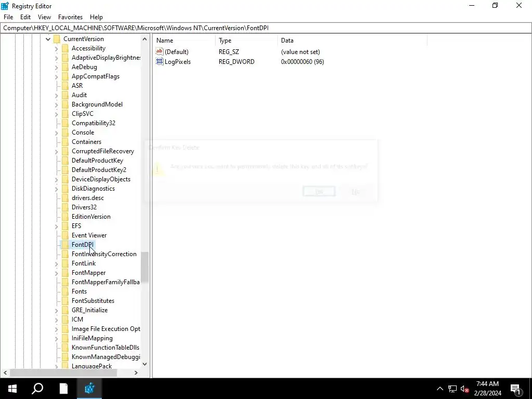Sort values by the Name column

click(184, 41)
